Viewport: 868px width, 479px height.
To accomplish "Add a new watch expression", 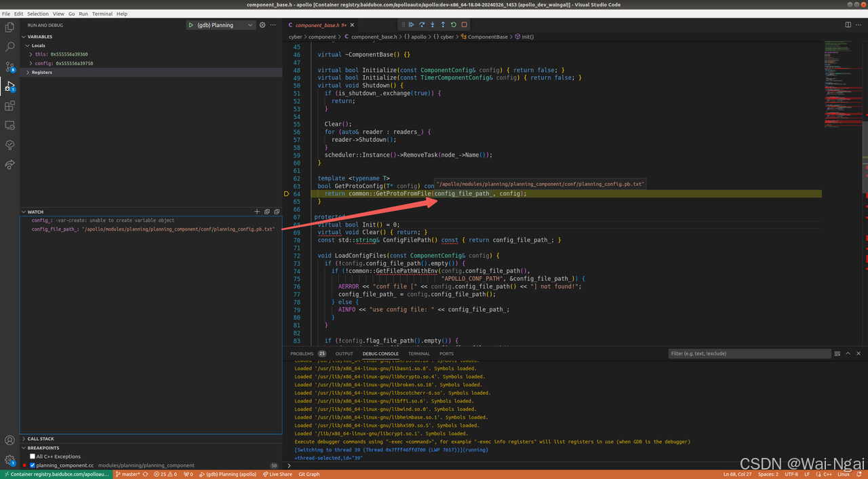I will tap(256, 211).
